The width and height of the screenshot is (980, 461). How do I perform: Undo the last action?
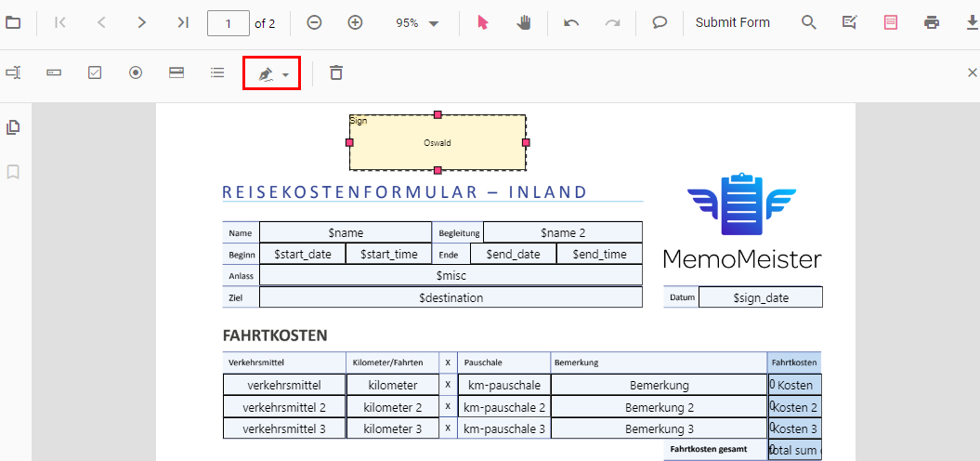pyautogui.click(x=571, y=23)
